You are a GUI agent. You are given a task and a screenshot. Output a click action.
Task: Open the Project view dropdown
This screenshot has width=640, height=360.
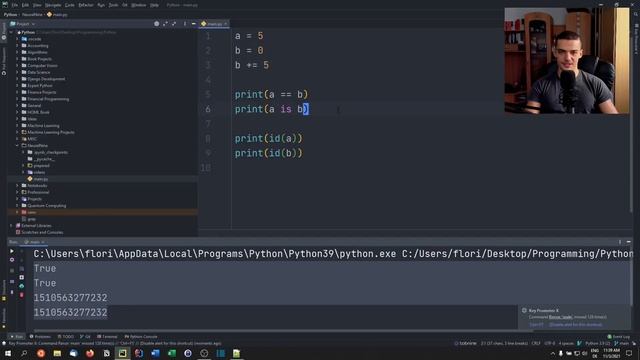(x=23, y=24)
